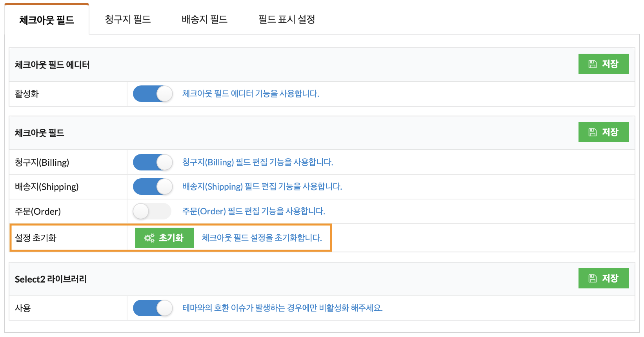
Task: Click the 배송지(Shipping) 필드 편집 description text
Action: (262, 187)
